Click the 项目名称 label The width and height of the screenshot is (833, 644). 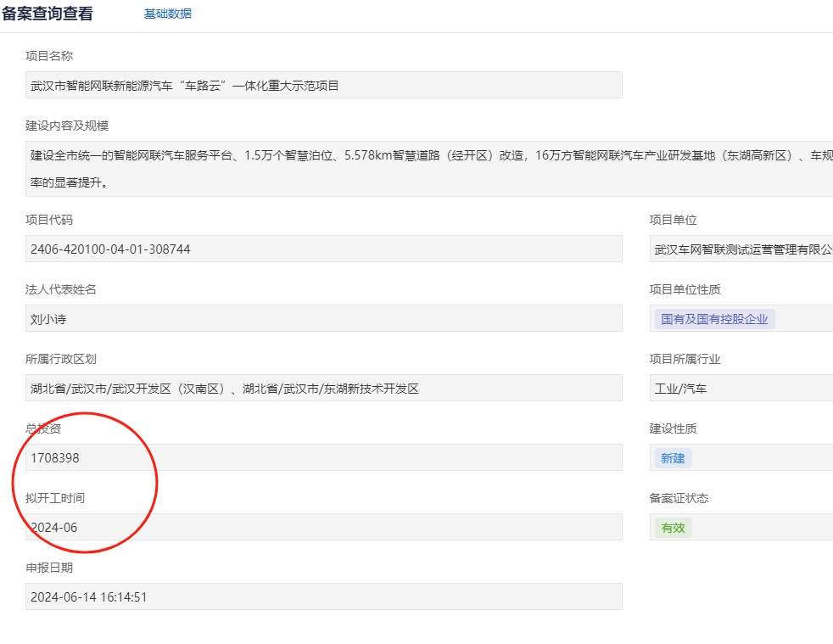coord(49,56)
